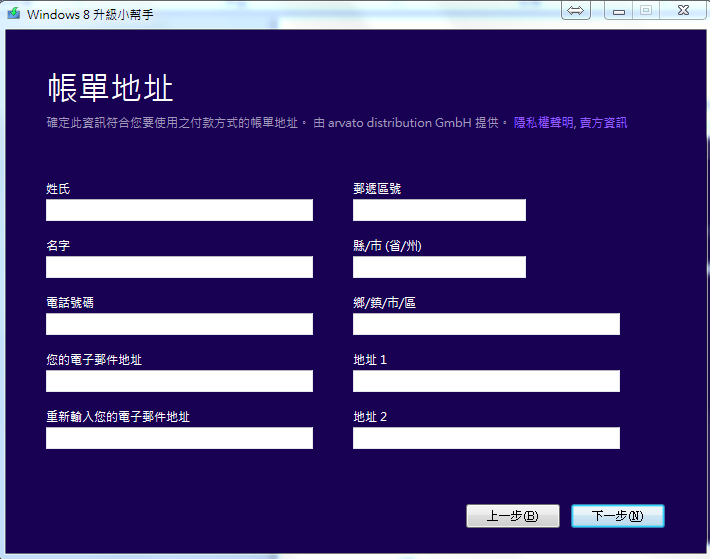
Task: Click the 地址 2 label text
Action: click(x=370, y=417)
